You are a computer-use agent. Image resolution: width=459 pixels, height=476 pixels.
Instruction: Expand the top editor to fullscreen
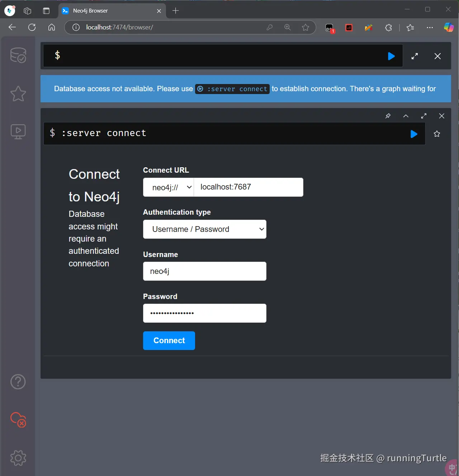click(x=415, y=56)
